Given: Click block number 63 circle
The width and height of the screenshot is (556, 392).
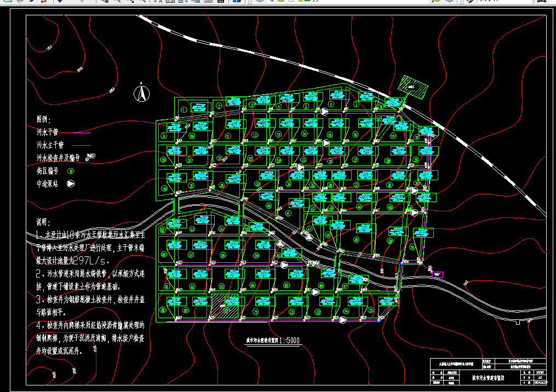Looking at the screenshot, I should 222,286.
